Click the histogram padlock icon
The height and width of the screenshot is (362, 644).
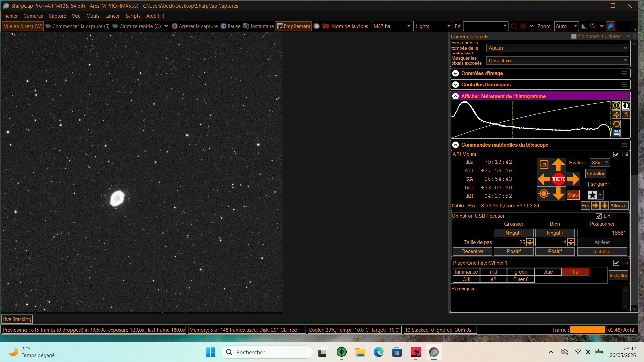(626, 115)
